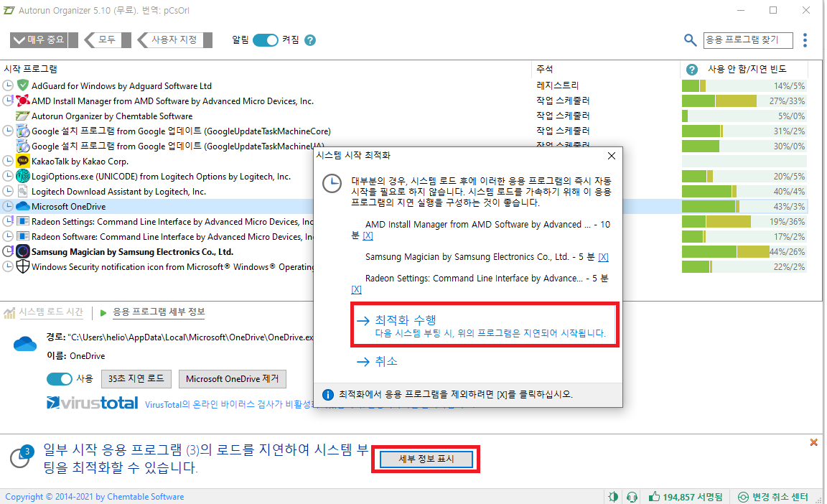Click 최적화 수행 in the dialog
Screen dimensions: 827x504
(x=484, y=325)
